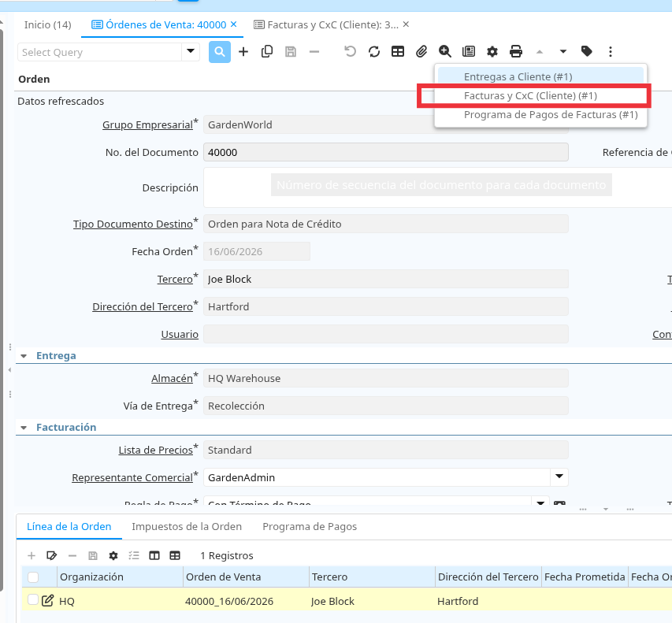Open process gear in order line toolbar
The image size is (672, 623).
[x=113, y=556]
